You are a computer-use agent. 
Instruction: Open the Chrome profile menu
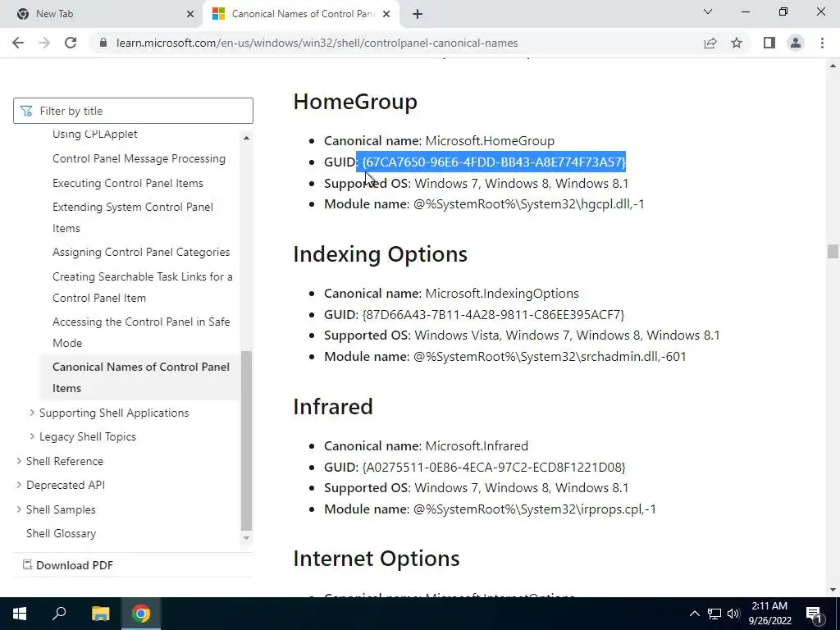796,43
